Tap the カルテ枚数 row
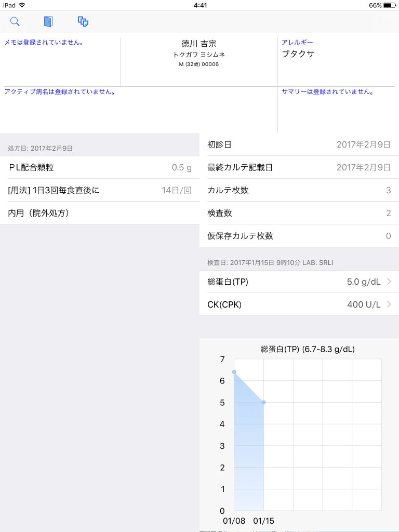Screen dimensions: 399x532 (299, 190)
